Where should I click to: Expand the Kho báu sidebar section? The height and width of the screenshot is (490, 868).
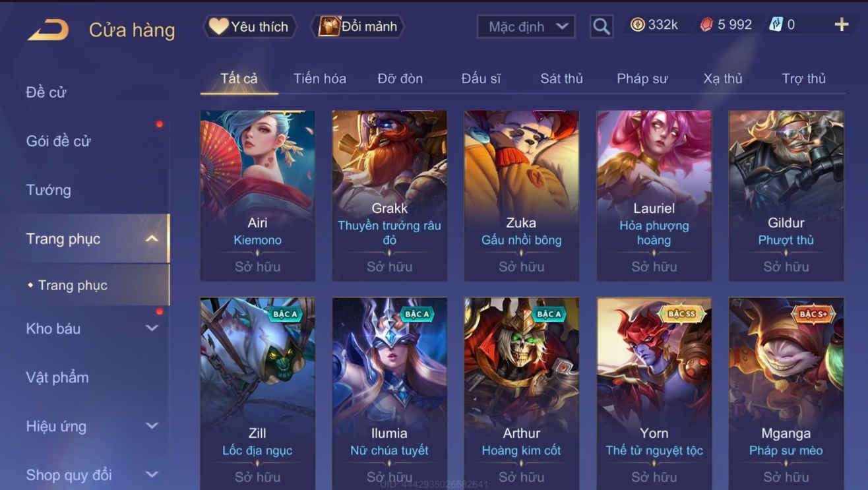(x=152, y=328)
